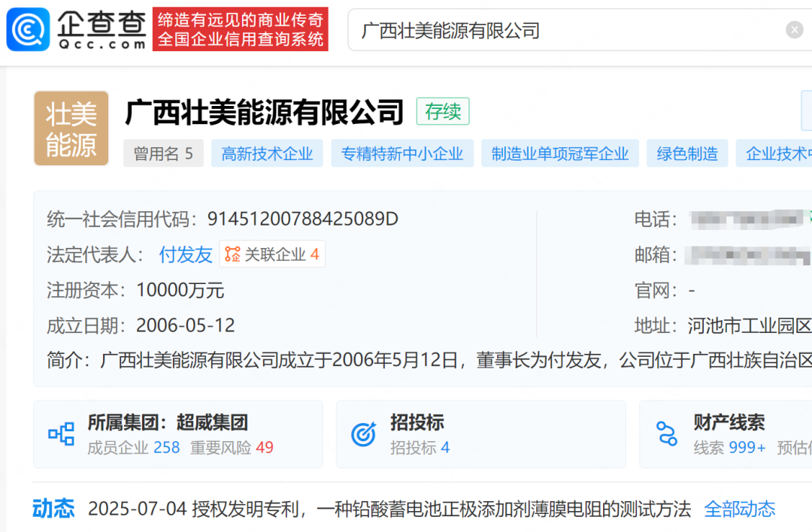Image resolution: width=812 pixels, height=532 pixels.
Task: Select the 高新技术企业 tag
Action: click(267, 154)
